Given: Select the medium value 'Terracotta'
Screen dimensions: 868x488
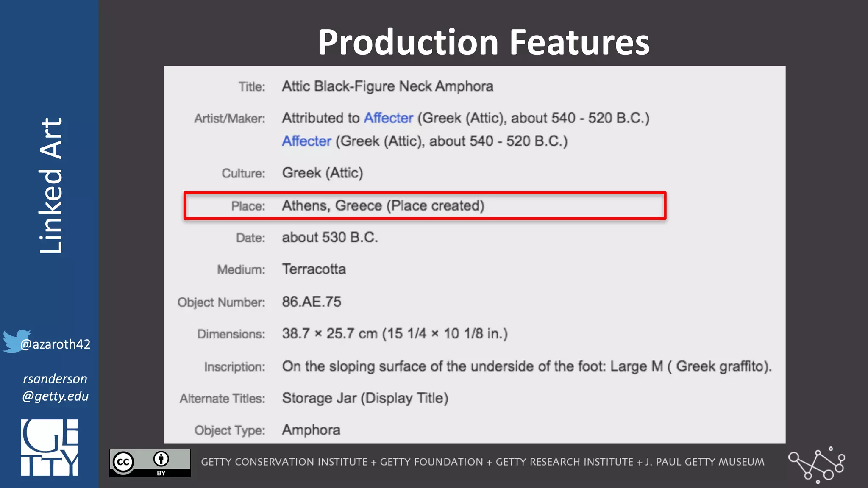Looking at the screenshot, I should [x=314, y=269].
